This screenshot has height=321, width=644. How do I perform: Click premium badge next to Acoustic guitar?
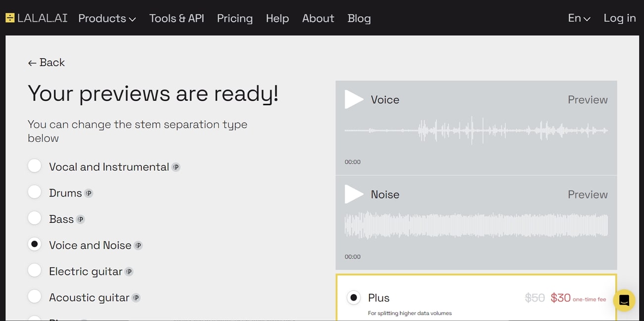point(136,298)
